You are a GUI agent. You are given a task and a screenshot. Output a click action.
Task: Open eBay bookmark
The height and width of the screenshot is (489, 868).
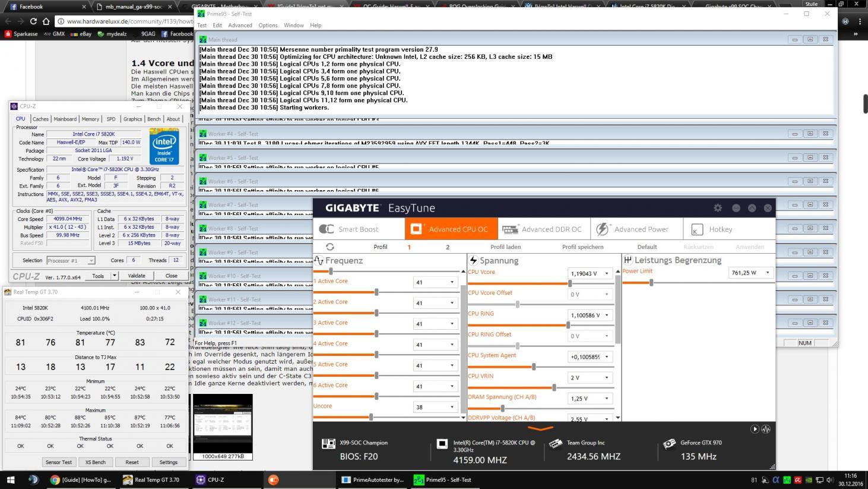pos(81,34)
